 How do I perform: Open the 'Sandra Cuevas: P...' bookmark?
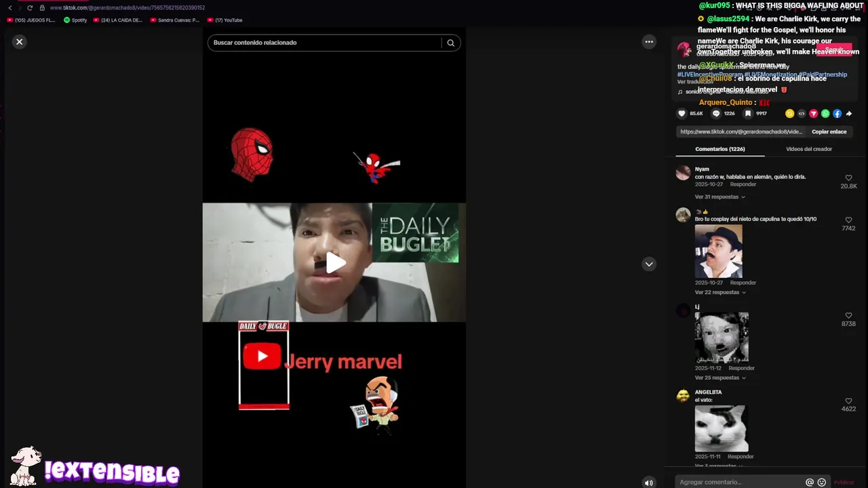[x=174, y=20]
